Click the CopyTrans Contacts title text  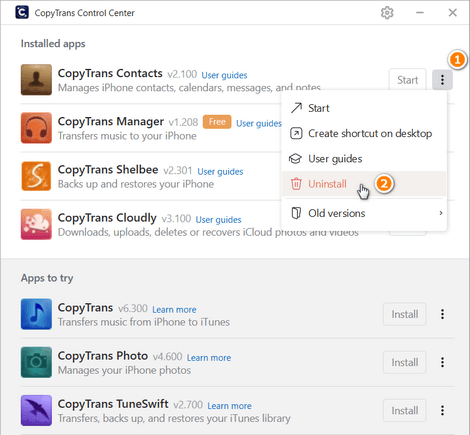tap(110, 73)
